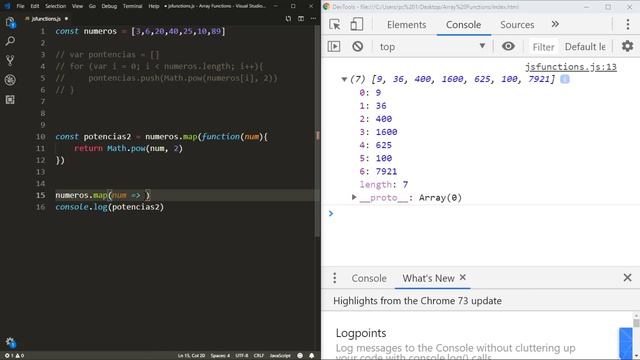Viewport: 640px width, 360px height.
Task: Open changes icon in editor toolbar
Action: pos(288,19)
